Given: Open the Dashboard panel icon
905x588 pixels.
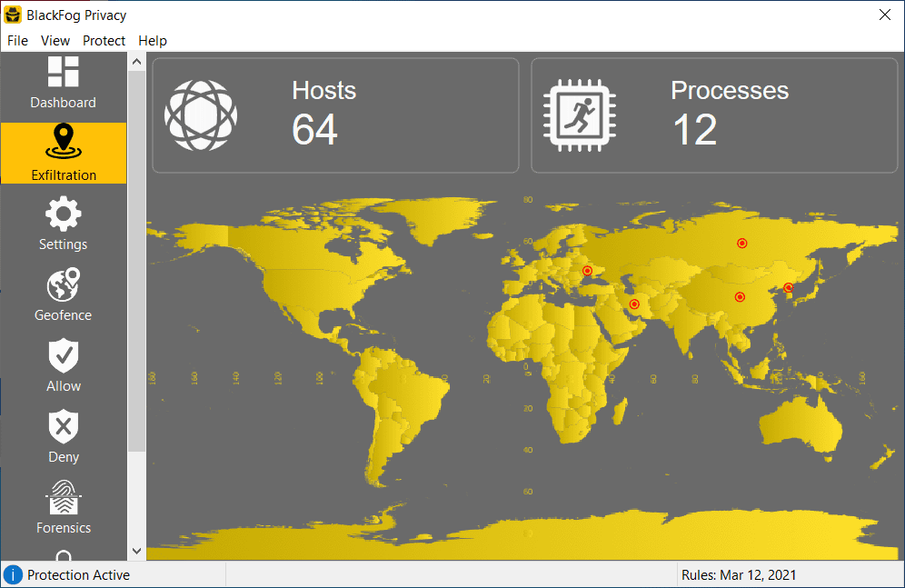Looking at the screenshot, I should [63, 72].
